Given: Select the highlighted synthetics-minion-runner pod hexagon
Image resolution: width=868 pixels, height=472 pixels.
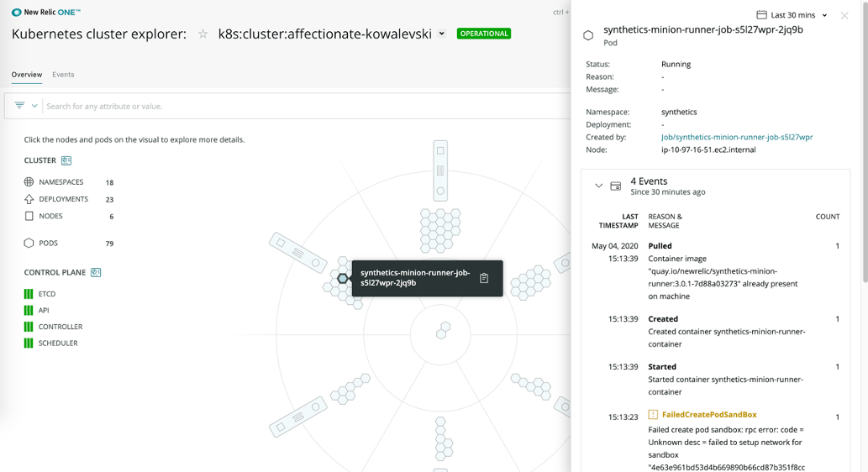Looking at the screenshot, I should tap(343, 278).
